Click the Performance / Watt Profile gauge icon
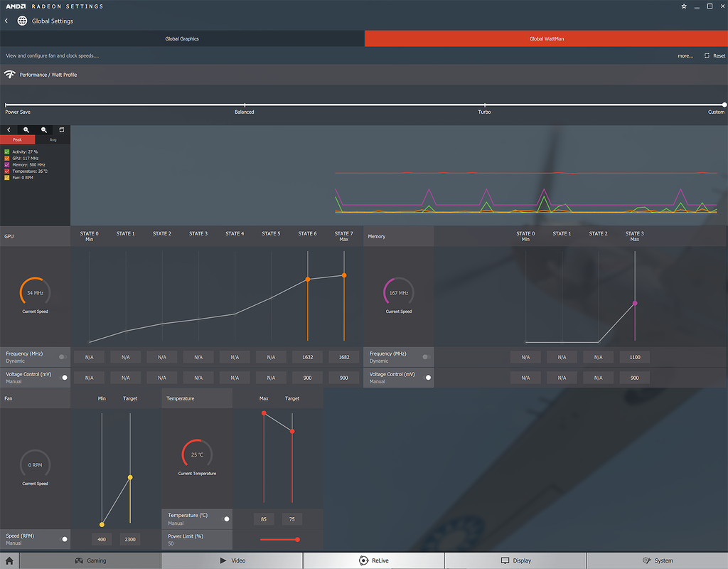This screenshot has height=569, width=728. point(10,74)
